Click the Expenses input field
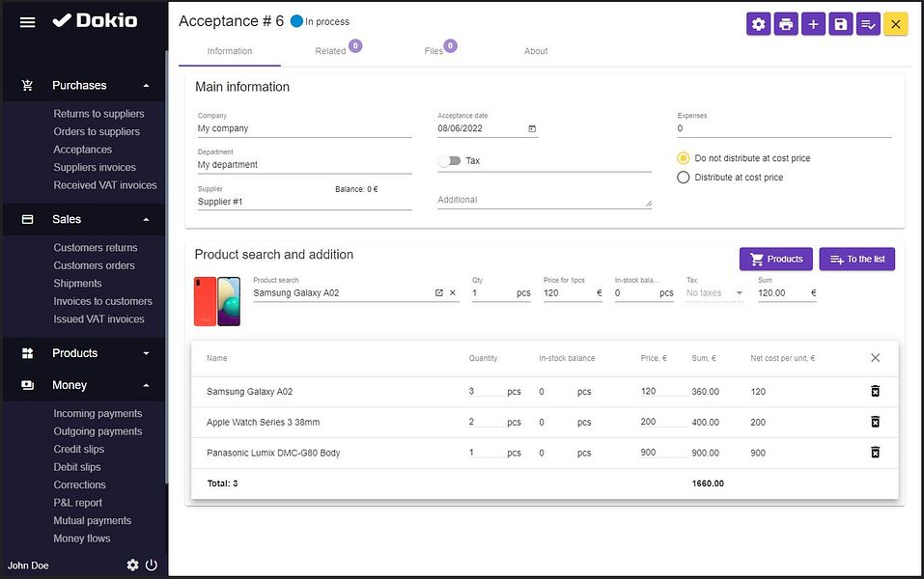Viewport: 924px width, 579px height. 784,128
